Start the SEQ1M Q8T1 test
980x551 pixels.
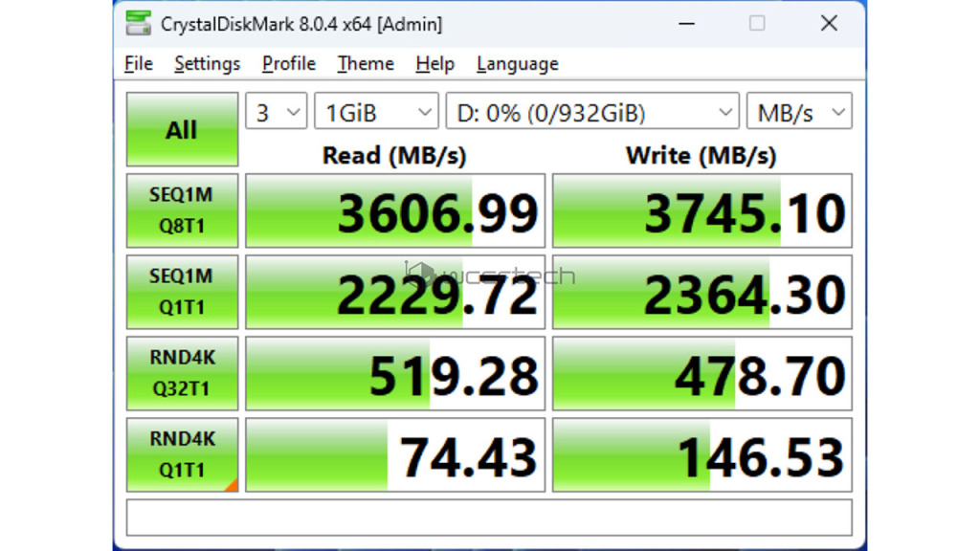[x=182, y=210]
